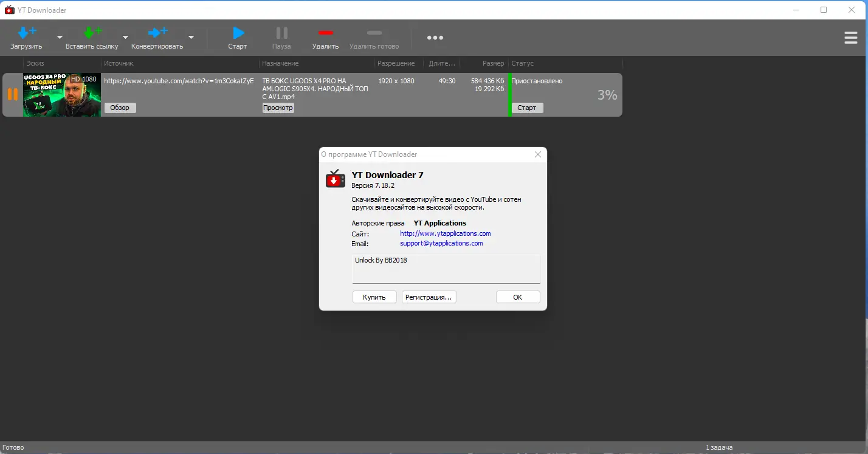The height and width of the screenshot is (454, 868).
Task: Click the YT Downloader logo in About dialog
Action: click(336, 179)
